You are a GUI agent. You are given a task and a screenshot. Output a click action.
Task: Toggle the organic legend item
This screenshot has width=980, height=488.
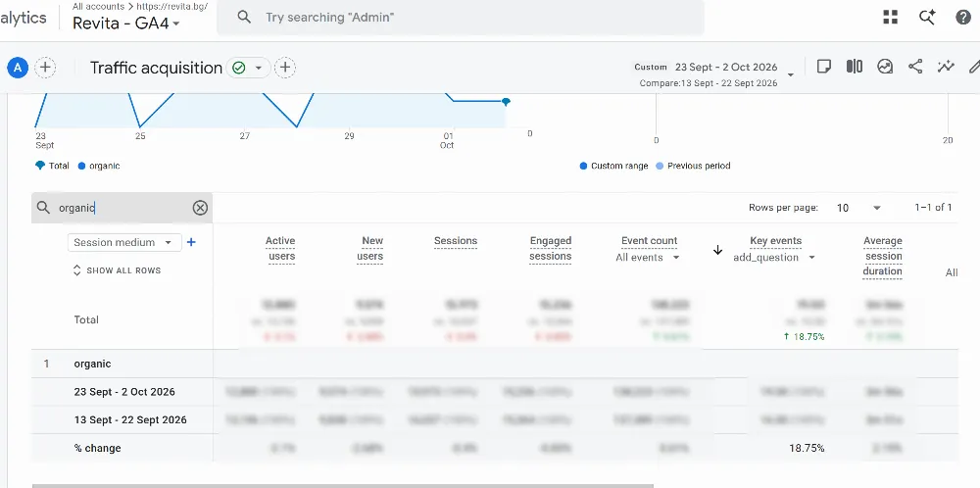tap(99, 167)
